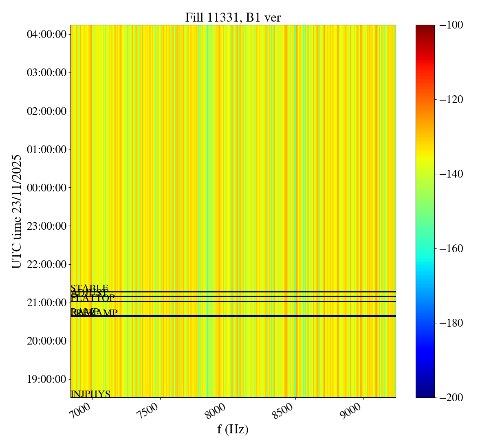Pick the 19:00:00 time tick label
489x448 pixels.
46,379
